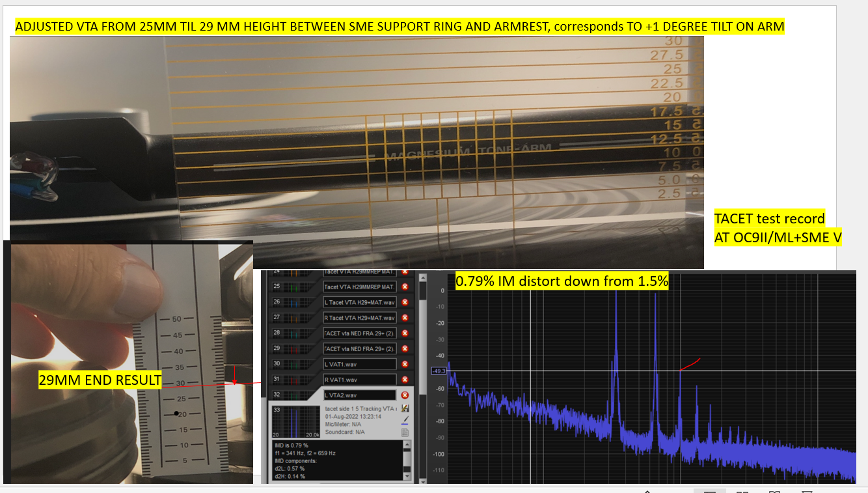868x493 pixels.
Task: Click the -49.3 cursor level readout
Action: tap(439, 371)
